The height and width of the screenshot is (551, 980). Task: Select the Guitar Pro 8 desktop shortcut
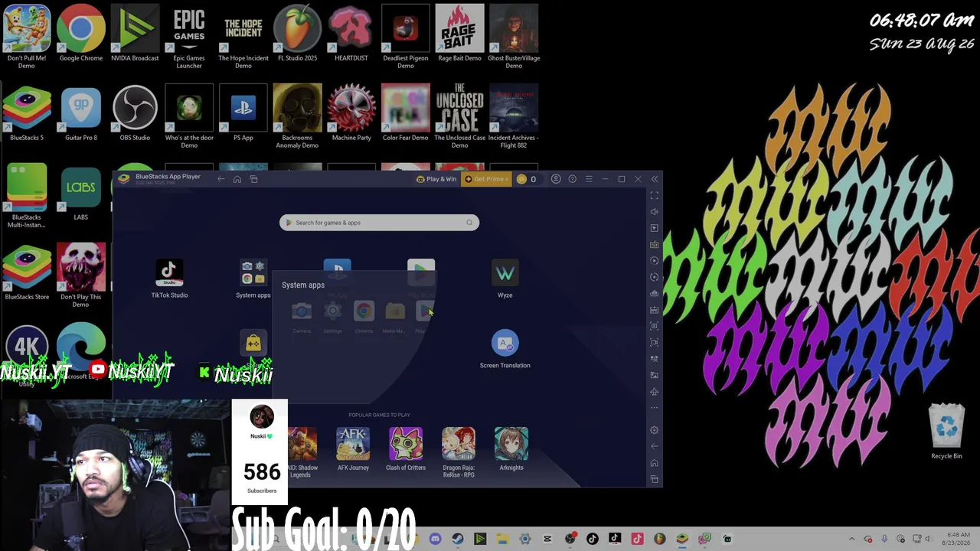81,113
